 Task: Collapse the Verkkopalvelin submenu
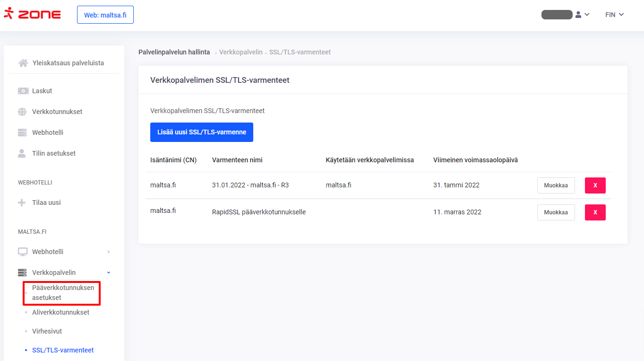click(x=109, y=273)
